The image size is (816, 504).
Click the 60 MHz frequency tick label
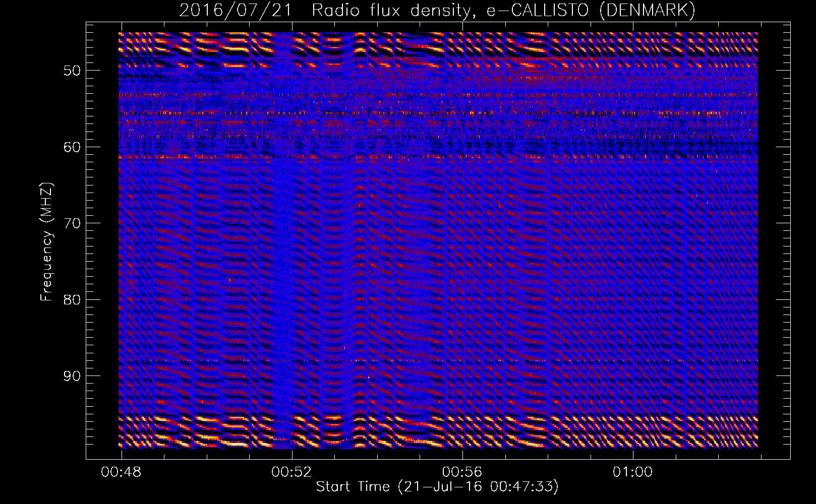[72, 147]
